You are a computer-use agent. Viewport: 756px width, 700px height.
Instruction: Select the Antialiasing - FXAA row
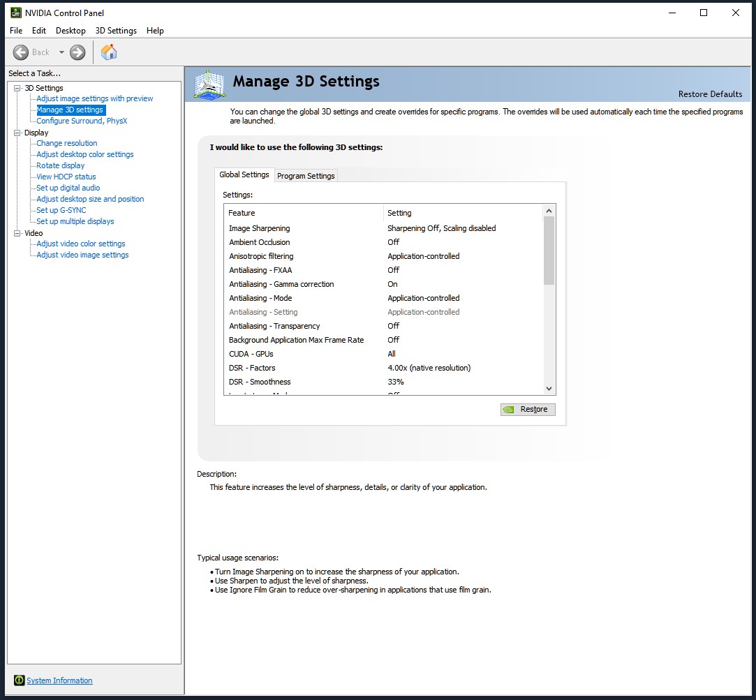(384, 270)
